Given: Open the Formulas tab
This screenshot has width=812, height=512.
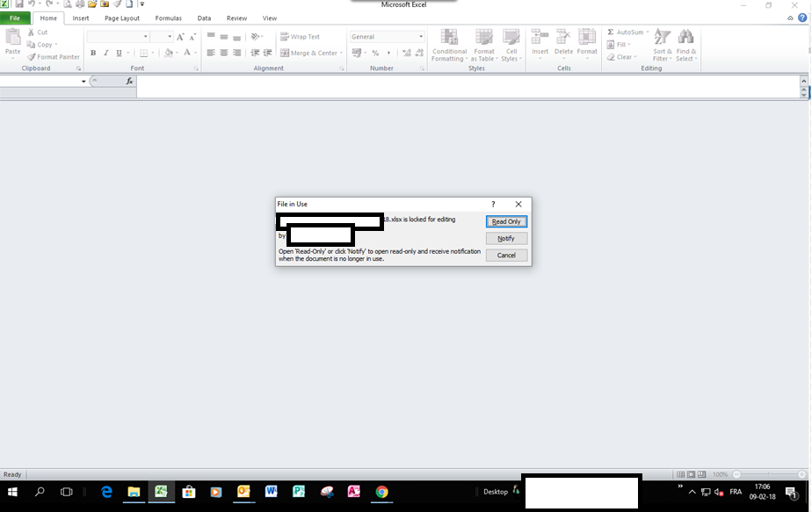Looking at the screenshot, I should pyautogui.click(x=169, y=18).
